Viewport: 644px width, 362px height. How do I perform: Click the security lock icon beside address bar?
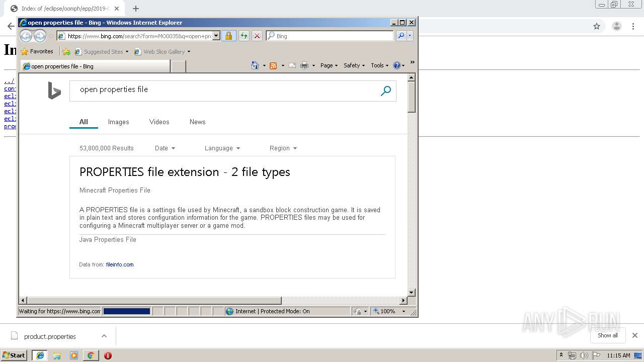228,36
